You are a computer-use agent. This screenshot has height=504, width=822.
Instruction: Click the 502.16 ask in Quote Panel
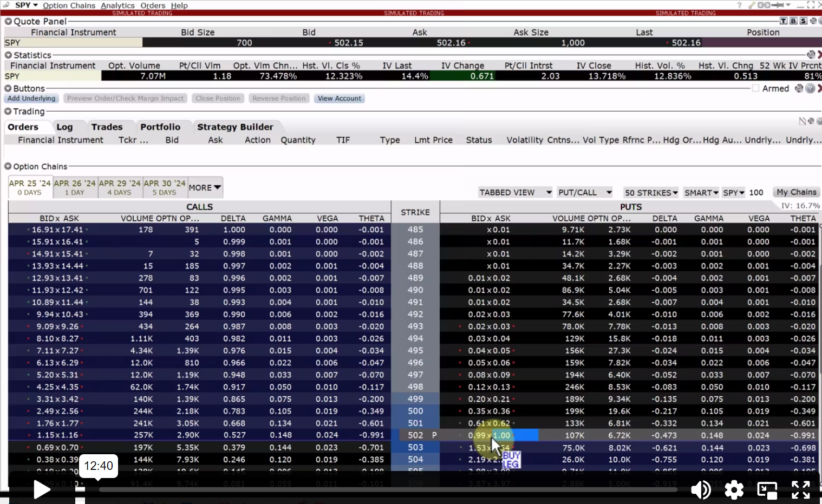coord(451,43)
